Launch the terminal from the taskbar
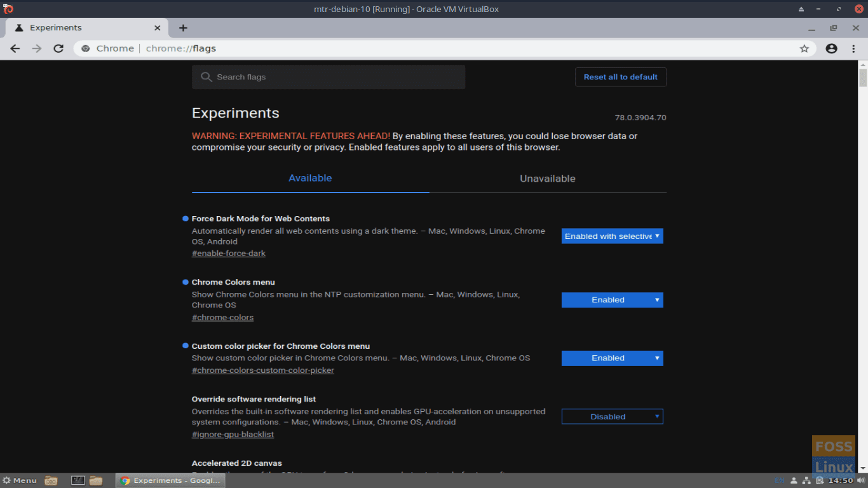 point(78,480)
